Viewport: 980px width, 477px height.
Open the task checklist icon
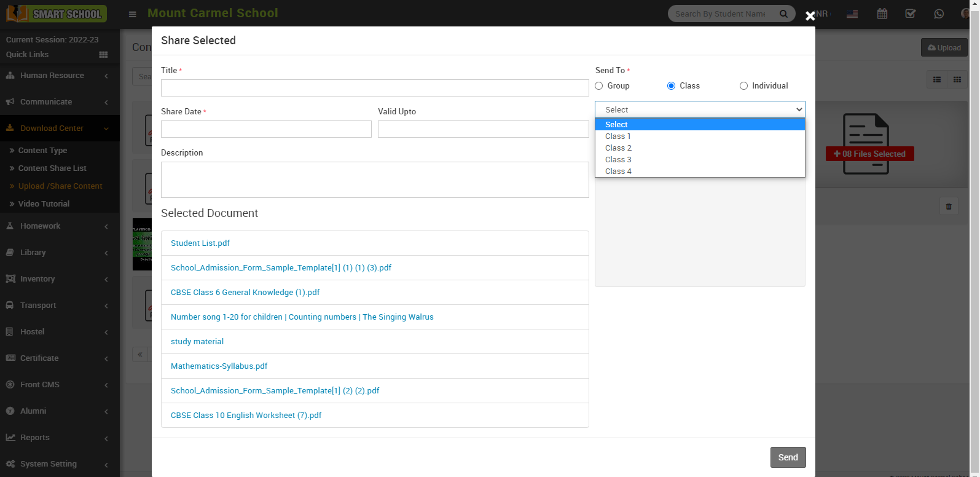click(910, 14)
